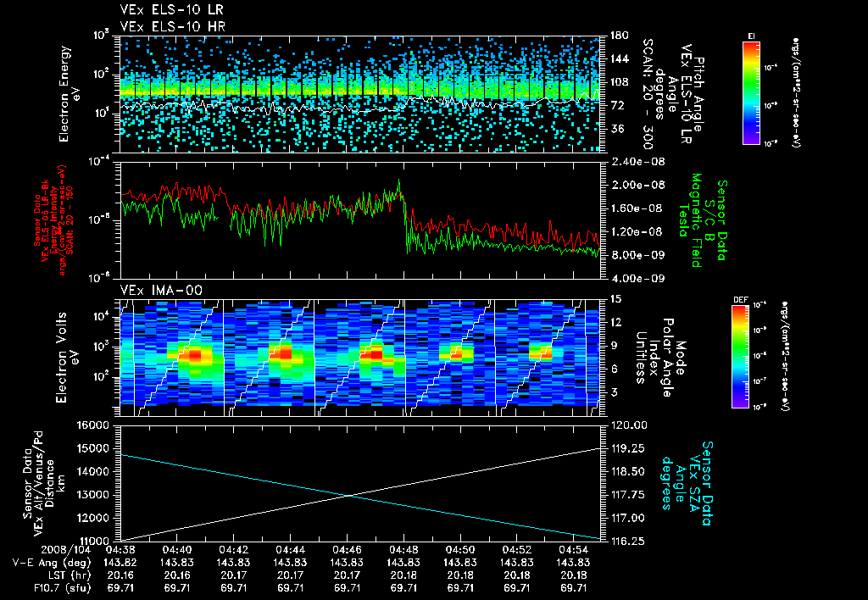Click the green 'Magnetic Field Tesla' axis label

[690, 220]
